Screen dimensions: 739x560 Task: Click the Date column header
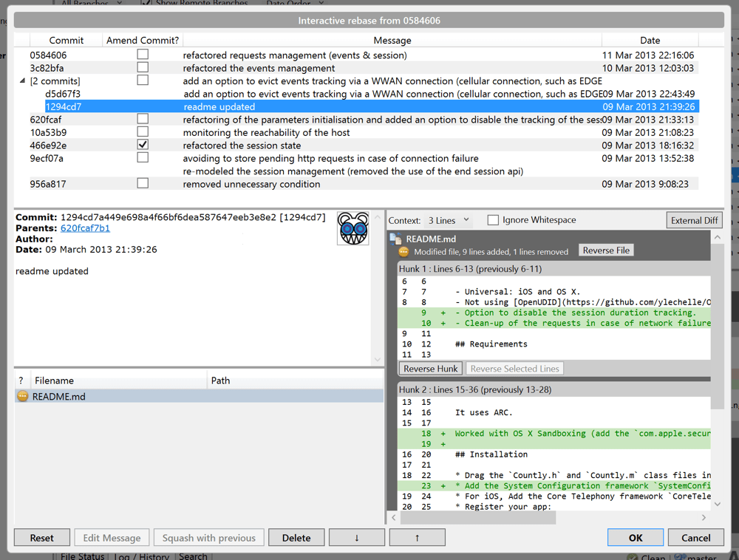(650, 40)
